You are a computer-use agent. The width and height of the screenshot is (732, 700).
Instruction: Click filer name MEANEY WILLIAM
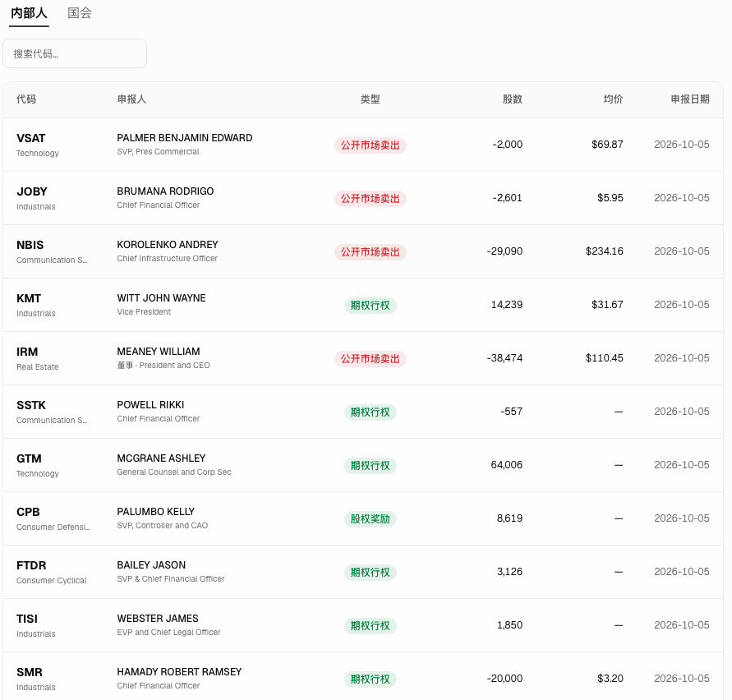click(159, 351)
